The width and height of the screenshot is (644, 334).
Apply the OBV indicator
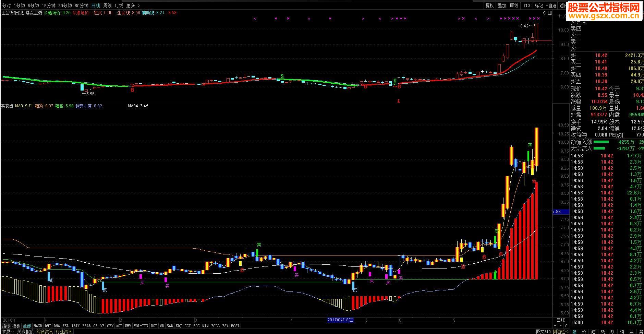point(110,326)
